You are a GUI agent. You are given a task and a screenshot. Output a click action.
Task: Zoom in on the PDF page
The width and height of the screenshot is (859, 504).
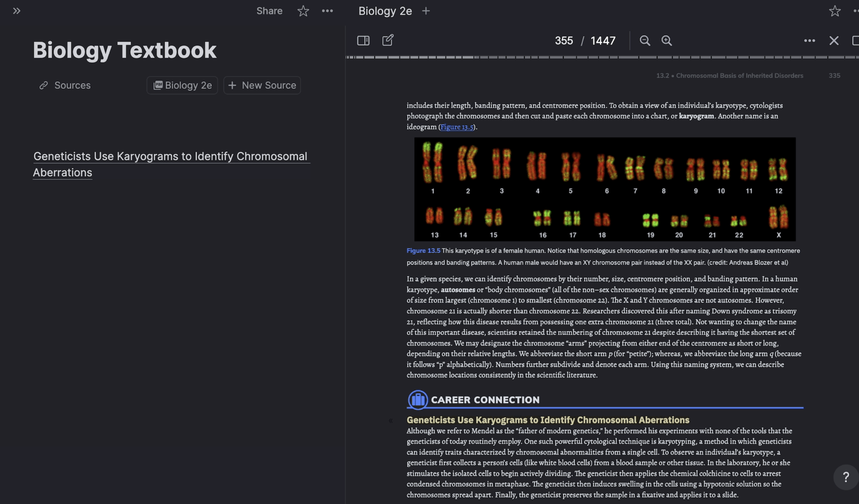667,40
